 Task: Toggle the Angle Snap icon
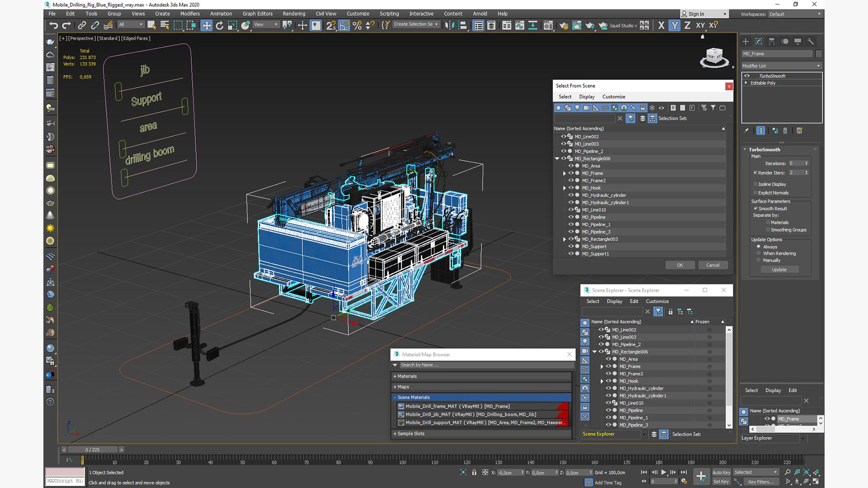344,26
